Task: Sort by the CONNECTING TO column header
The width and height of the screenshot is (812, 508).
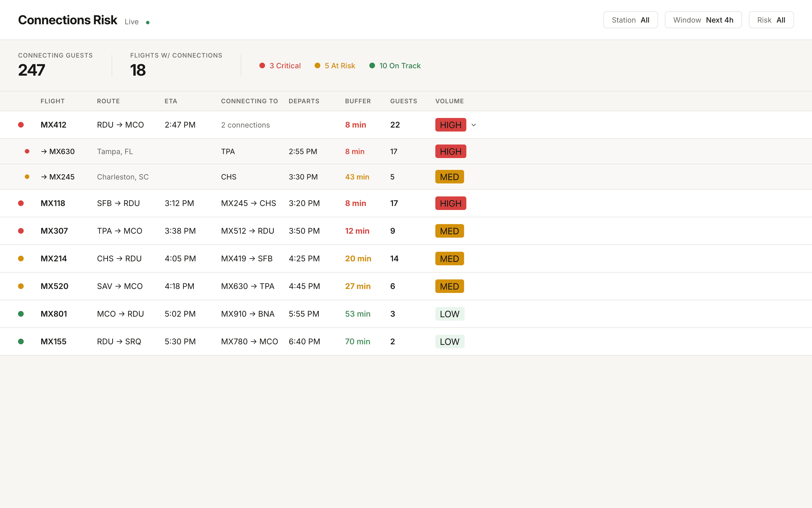Action: tap(249, 101)
